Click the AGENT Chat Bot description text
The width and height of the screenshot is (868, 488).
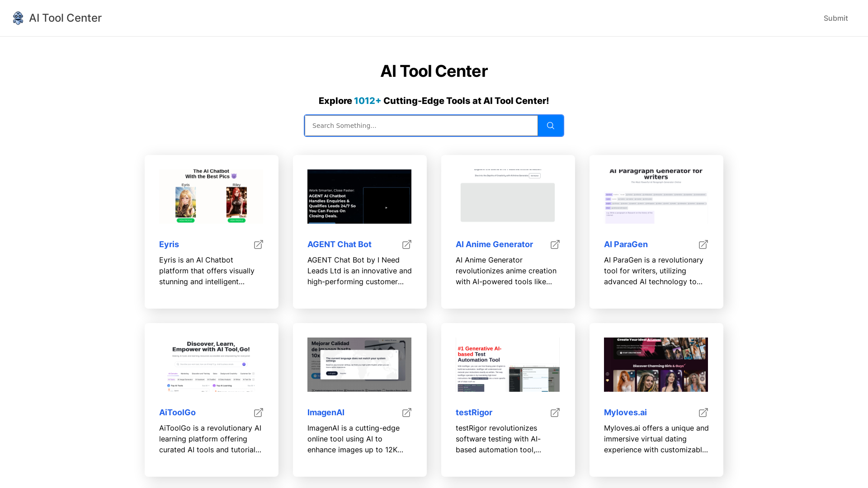(x=359, y=271)
